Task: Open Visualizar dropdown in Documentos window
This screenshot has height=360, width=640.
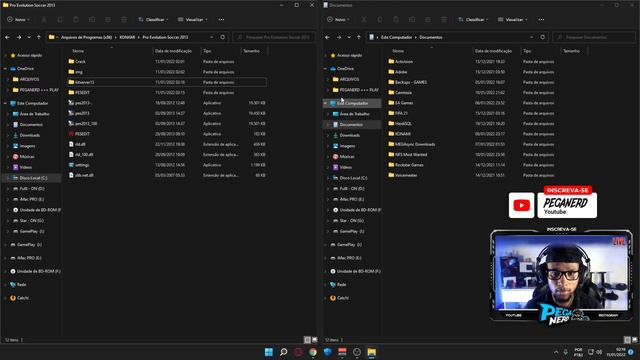Action: 513,20
